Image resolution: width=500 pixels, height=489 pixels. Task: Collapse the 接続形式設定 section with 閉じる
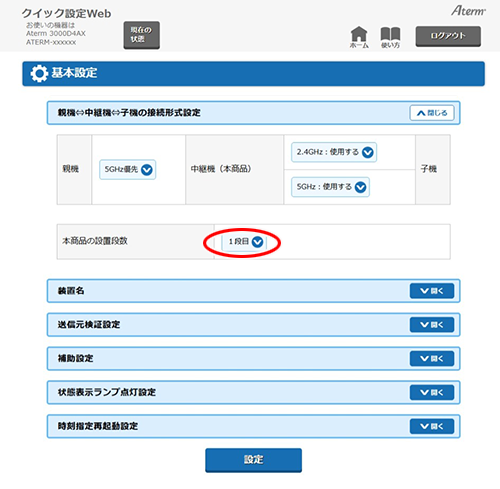pos(432,113)
